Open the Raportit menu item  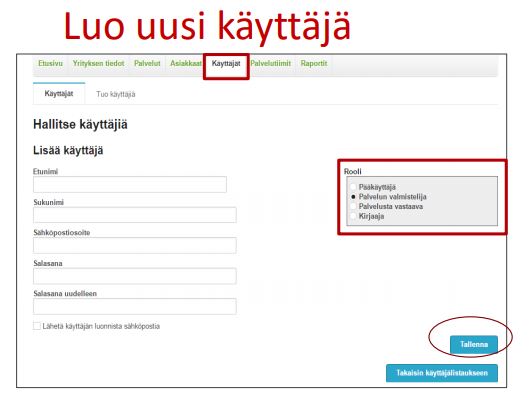(314, 63)
